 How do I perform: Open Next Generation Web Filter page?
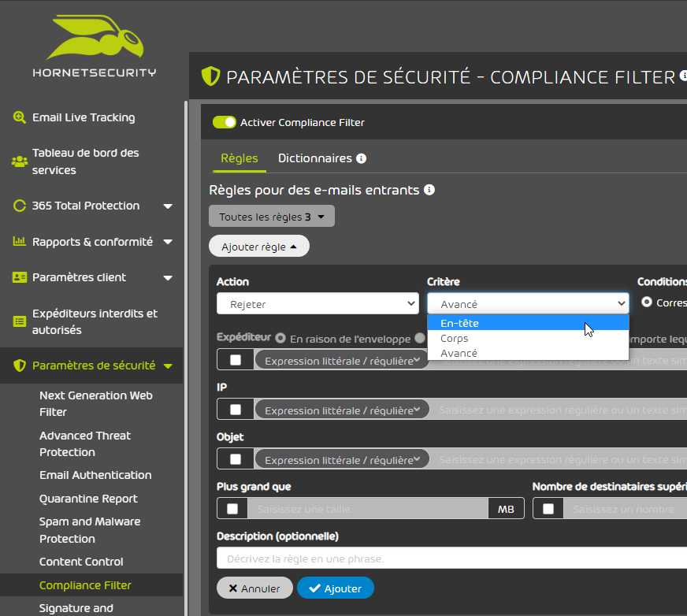96,403
